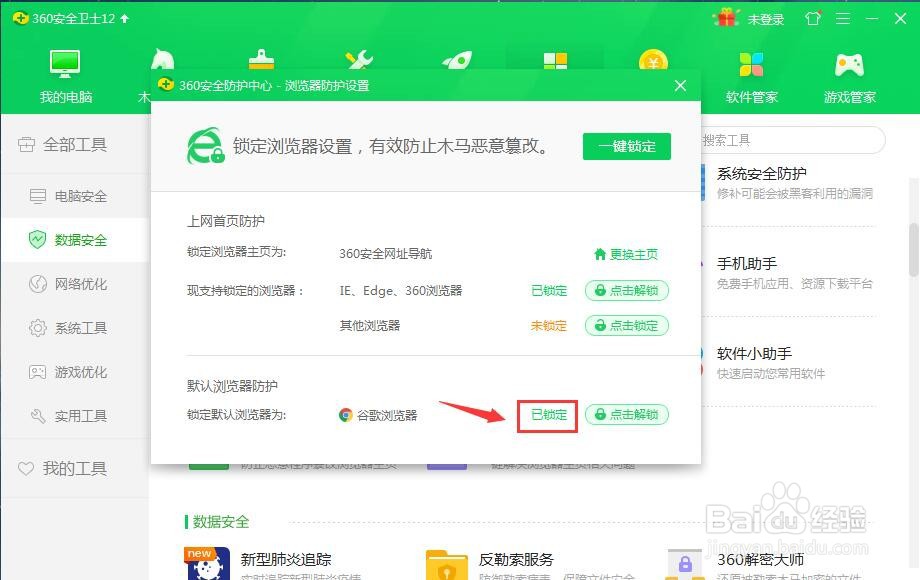
Task: Click 新型肺炎追踪 tool title
Action: (286, 559)
